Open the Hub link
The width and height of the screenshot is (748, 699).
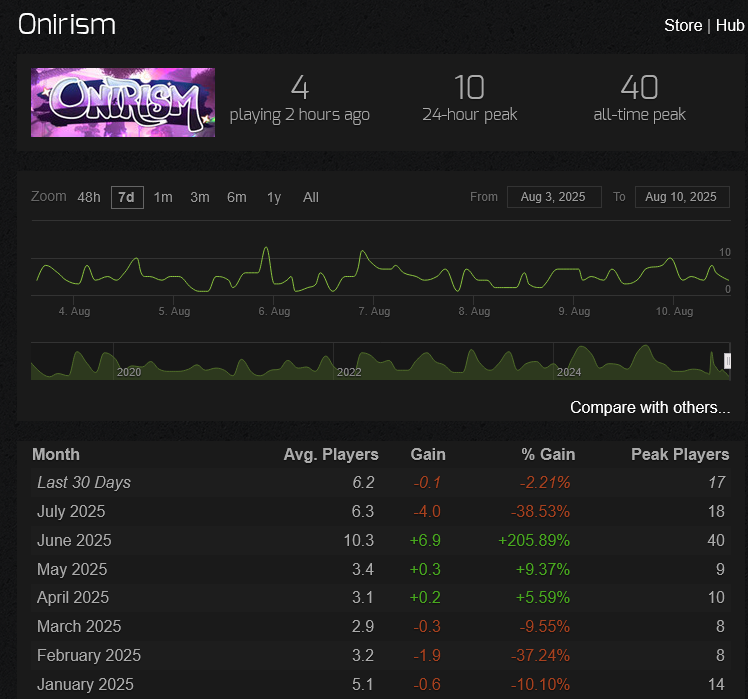click(730, 25)
